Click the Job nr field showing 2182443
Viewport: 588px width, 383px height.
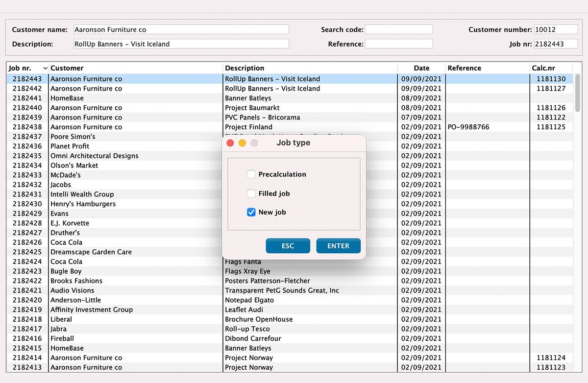coord(556,43)
